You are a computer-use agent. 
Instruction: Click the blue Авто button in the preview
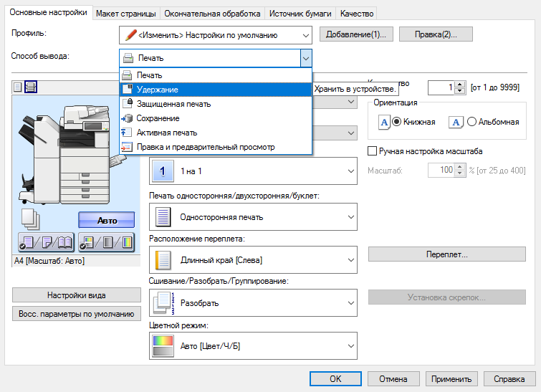pos(107,220)
